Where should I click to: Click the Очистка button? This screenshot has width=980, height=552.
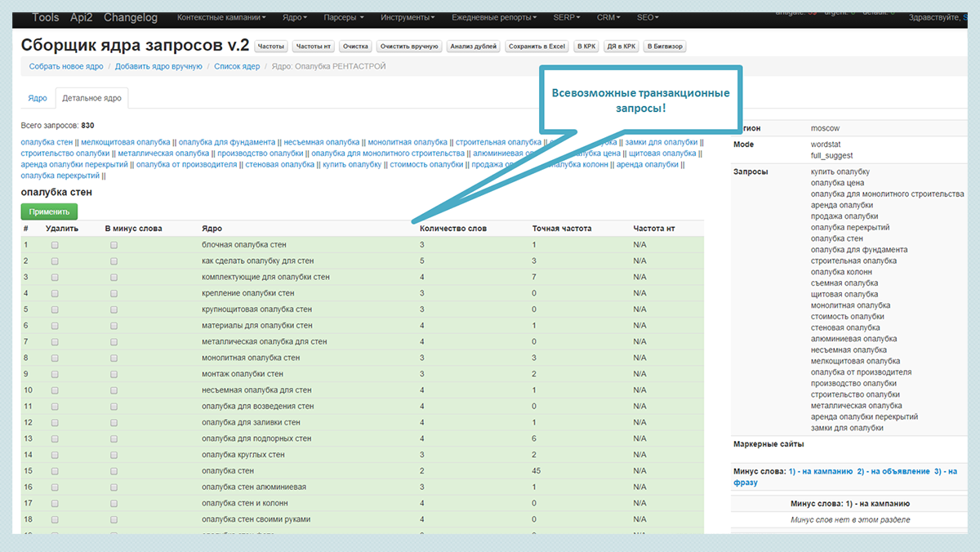356,47
